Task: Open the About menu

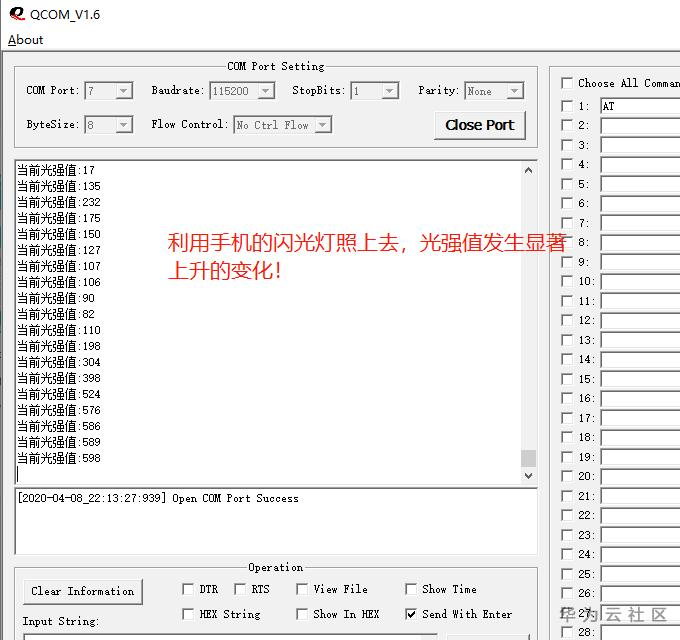Action: [26, 40]
